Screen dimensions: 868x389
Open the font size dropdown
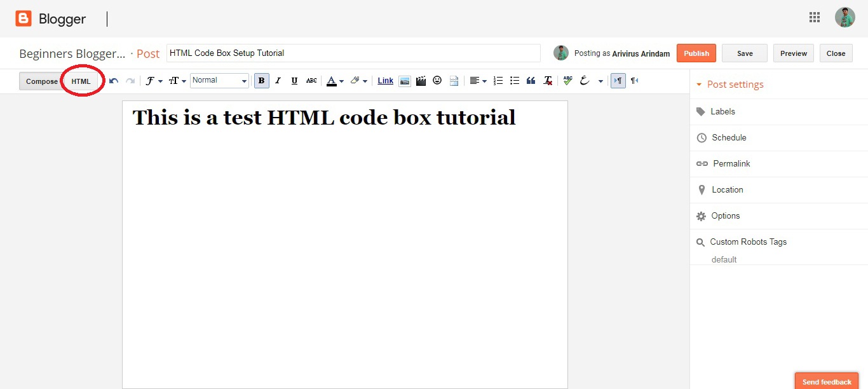coord(177,81)
